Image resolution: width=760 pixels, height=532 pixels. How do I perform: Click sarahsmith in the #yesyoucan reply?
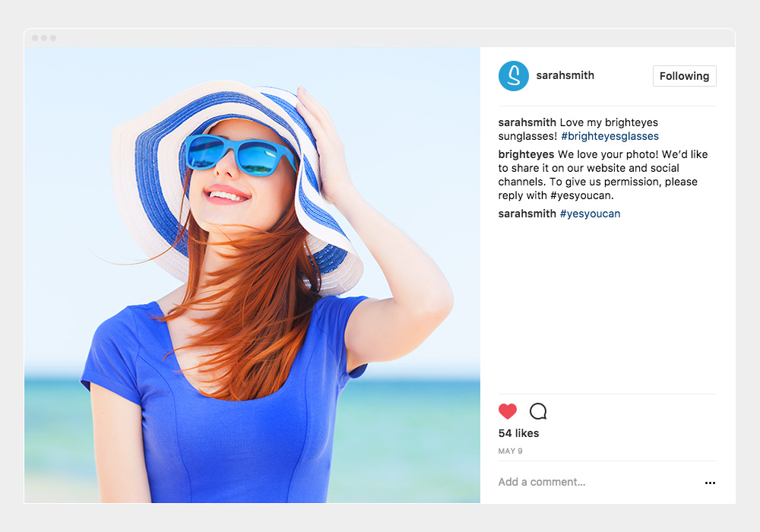[527, 214]
